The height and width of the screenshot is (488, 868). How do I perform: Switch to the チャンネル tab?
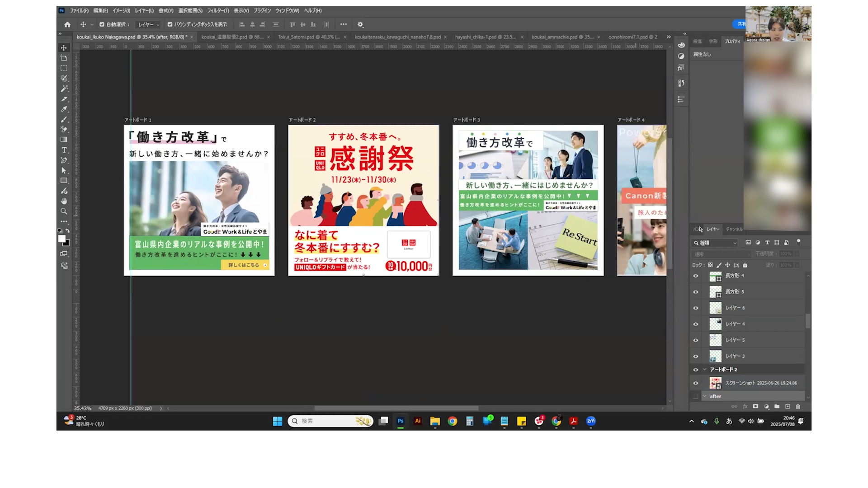tap(734, 230)
